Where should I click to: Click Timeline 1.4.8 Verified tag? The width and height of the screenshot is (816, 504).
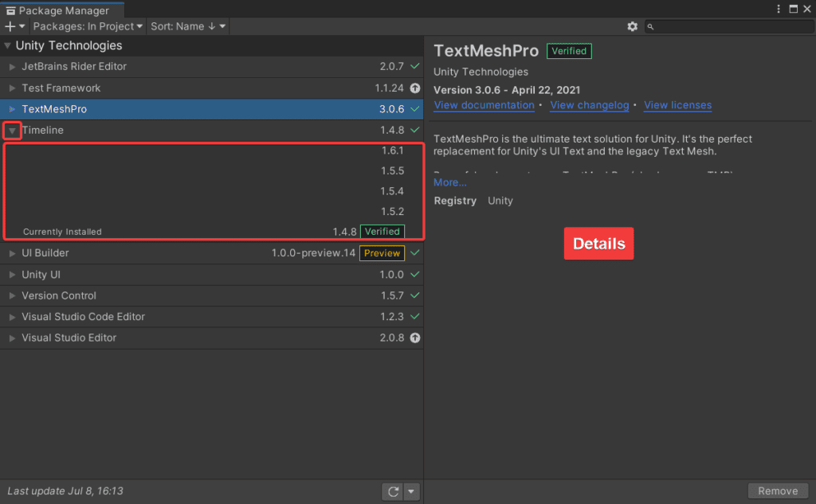pos(382,232)
